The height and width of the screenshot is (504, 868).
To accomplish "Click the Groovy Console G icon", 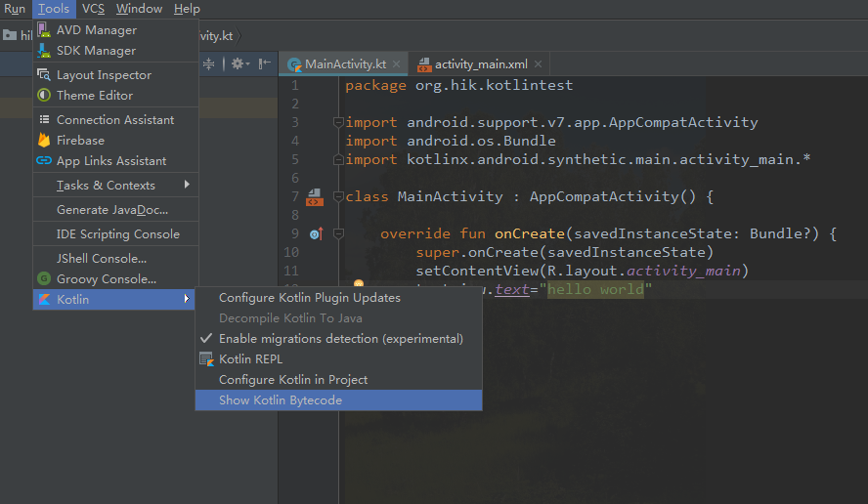I will (x=44, y=278).
